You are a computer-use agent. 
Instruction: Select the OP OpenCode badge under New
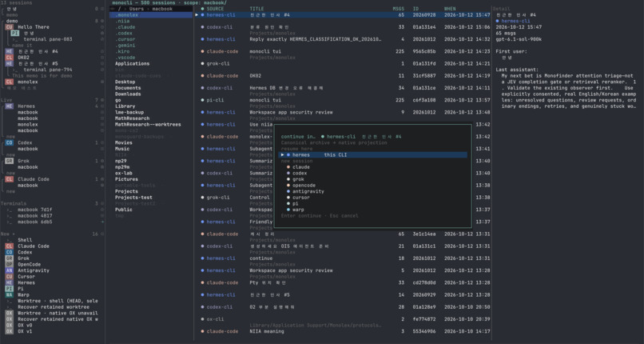(9, 265)
